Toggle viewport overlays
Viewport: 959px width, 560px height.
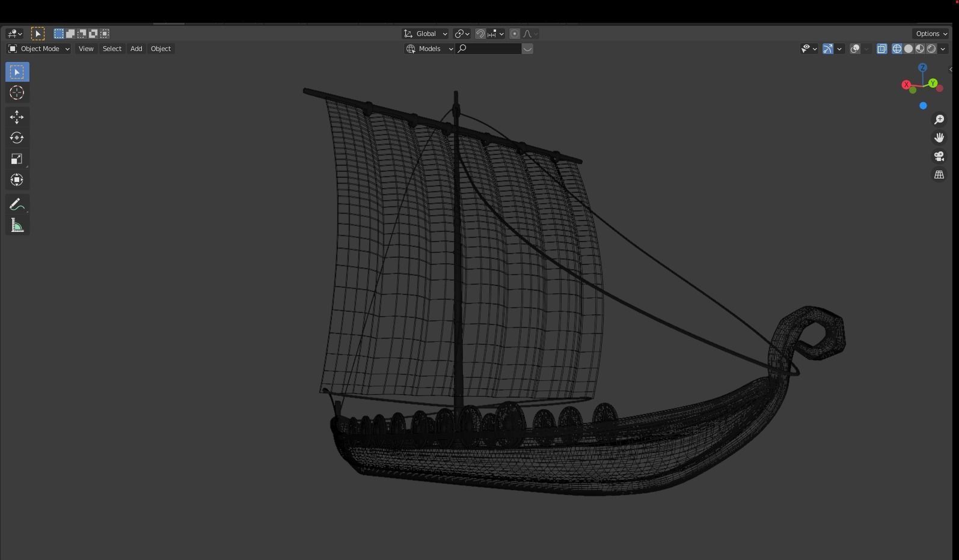point(855,49)
